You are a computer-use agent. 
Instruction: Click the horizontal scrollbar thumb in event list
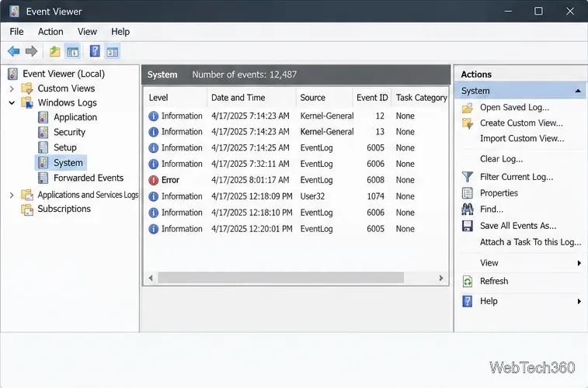pos(280,278)
